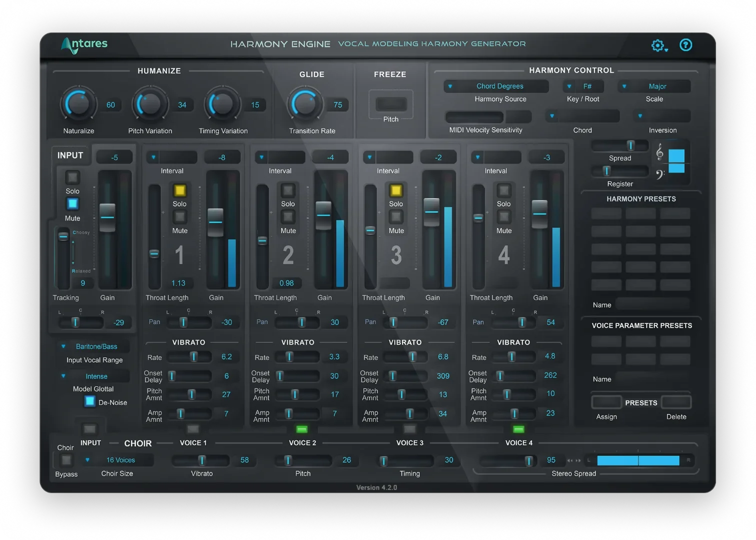756x540 pixels.
Task: Open the settings gear menu
Action: coord(659,45)
